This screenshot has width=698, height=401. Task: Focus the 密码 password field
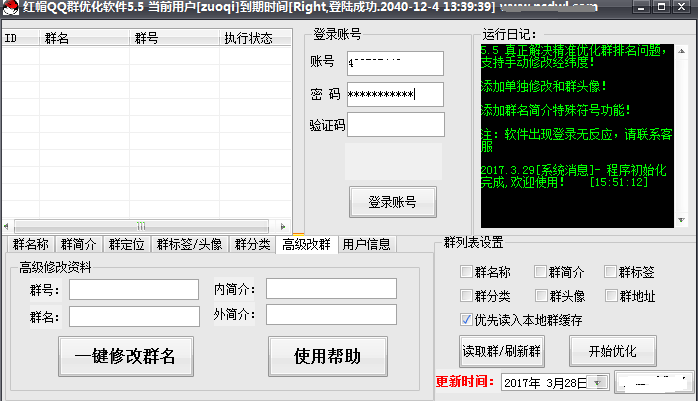(x=395, y=94)
